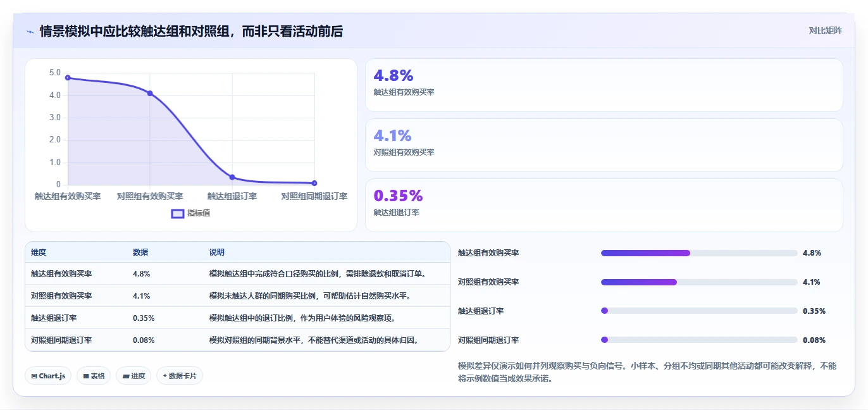Click the chart point for 触达组退订率
Screen dimensions: 868x410
[x=232, y=177]
